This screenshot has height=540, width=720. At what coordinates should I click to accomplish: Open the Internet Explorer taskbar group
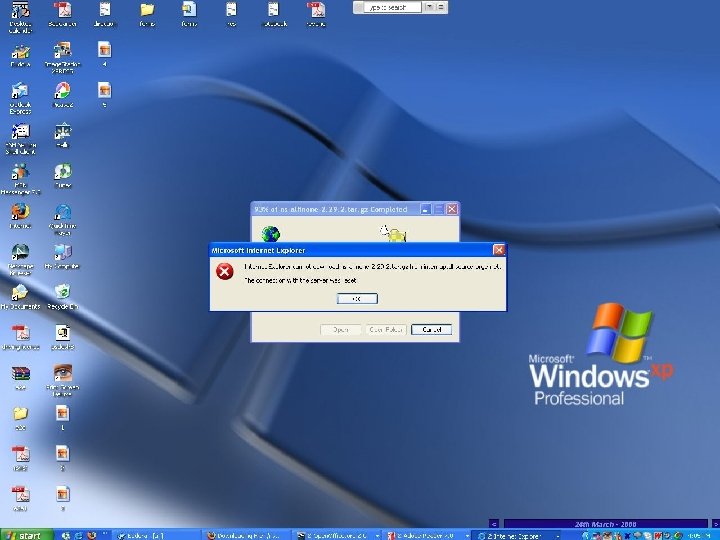tap(518, 535)
